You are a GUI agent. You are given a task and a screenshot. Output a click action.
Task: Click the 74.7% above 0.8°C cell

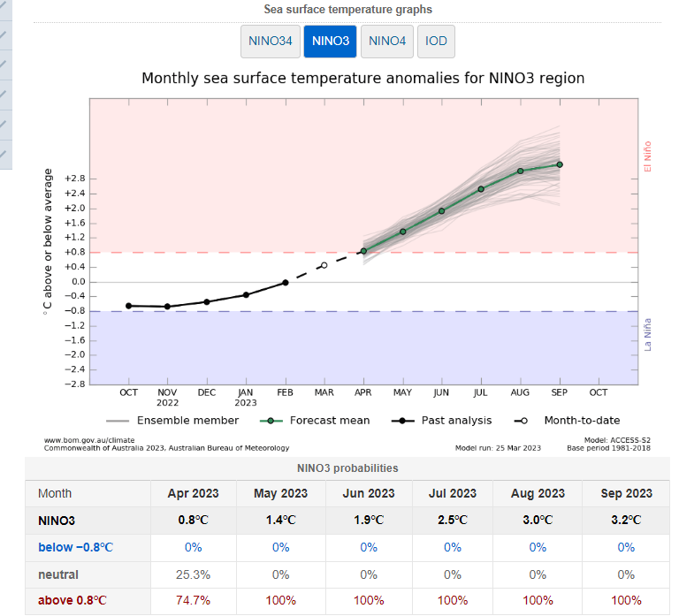[193, 600]
